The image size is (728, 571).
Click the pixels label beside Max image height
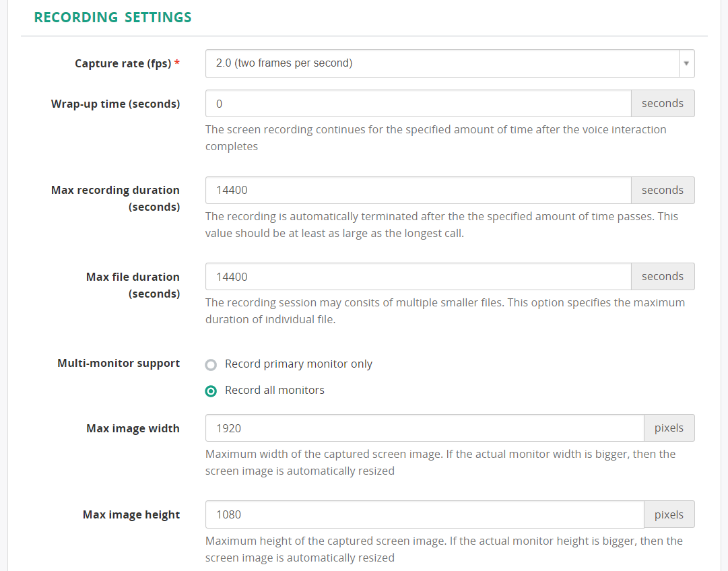(669, 514)
